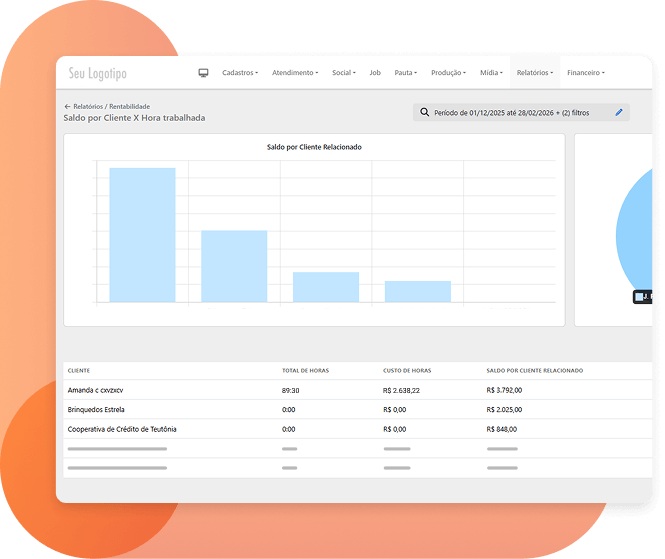
Task: Click the tallest bar in the chart
Action: (142, 235)
